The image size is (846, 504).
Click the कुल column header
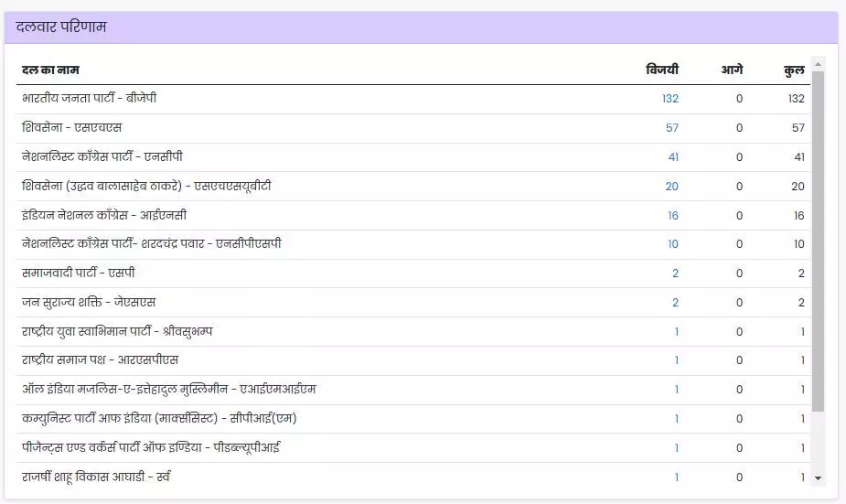pyautogui.click(x=794, y=70)
